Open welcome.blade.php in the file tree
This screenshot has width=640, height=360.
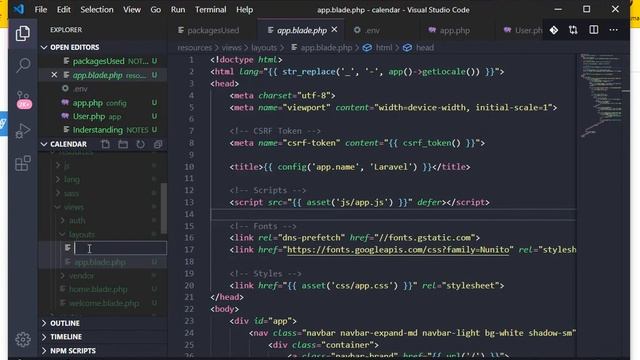coord(104,303)
